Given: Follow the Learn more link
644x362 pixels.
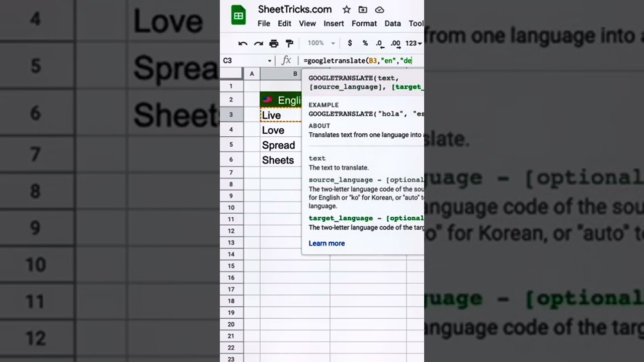Looking at the screenshot, I should [x=327, y=243].
